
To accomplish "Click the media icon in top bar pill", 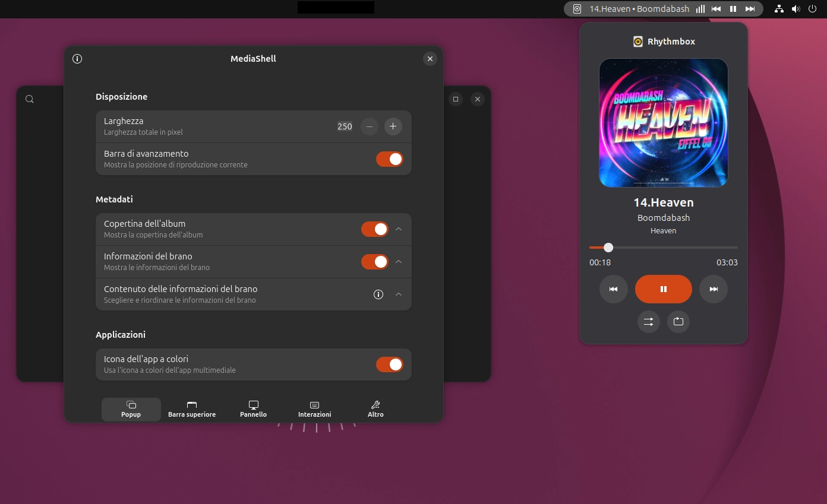I will 577,9.
